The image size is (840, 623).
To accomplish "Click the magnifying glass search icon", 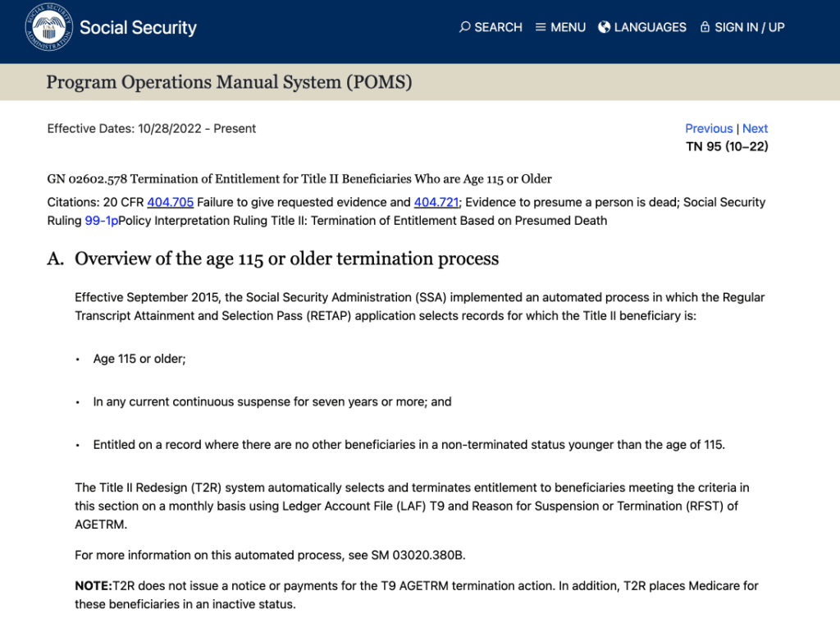I will pos(465,27).
